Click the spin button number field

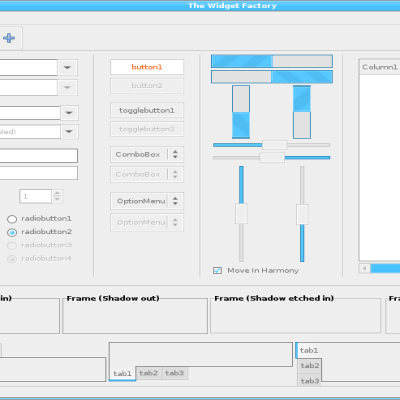pos(36,196)
